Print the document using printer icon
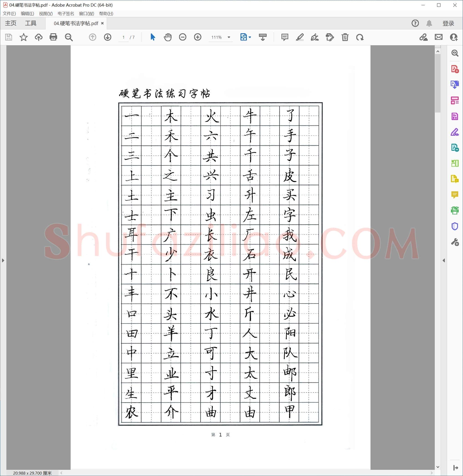Image resolution: width=463 pixels, height=476 pixels. point(53,37)
